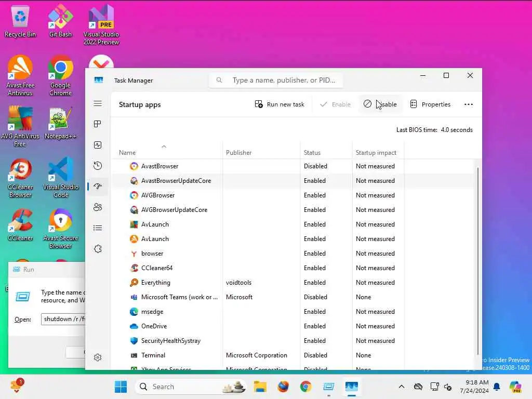Open Visual Studio 2022 Preview desktop shortcut
The width and height of the screenshot is (532, 399).
point(101,25)
